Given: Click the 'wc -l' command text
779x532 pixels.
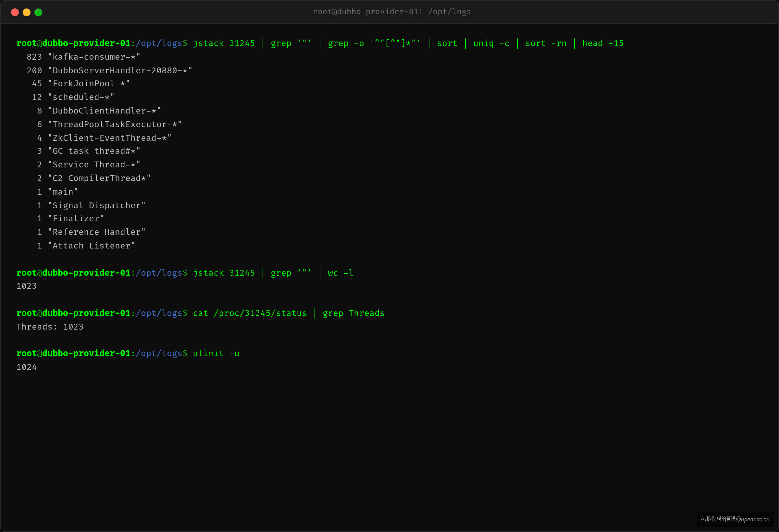Looking at the screenshot, I should [x=340, y=273].
